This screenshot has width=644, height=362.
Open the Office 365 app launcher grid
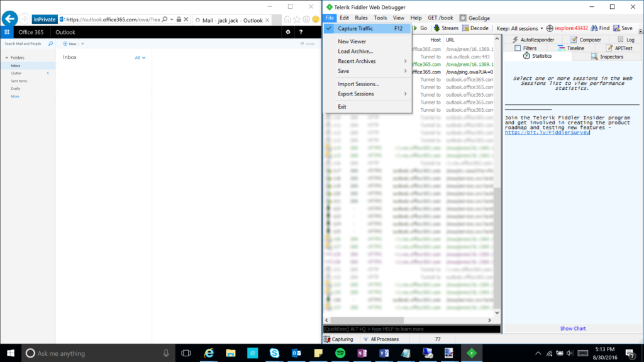pyautogui.click(x=6, y=32)
